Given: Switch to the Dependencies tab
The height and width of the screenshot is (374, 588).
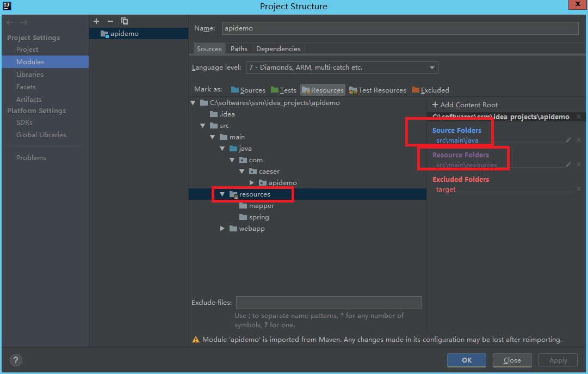Looking at the screenshot, I should point(278,49).
